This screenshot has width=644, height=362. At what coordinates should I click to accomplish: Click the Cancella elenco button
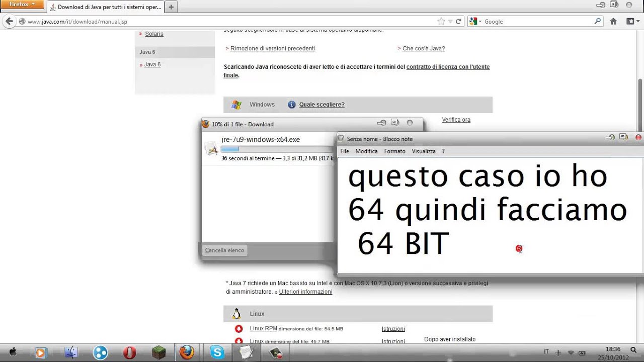point(225,250)
